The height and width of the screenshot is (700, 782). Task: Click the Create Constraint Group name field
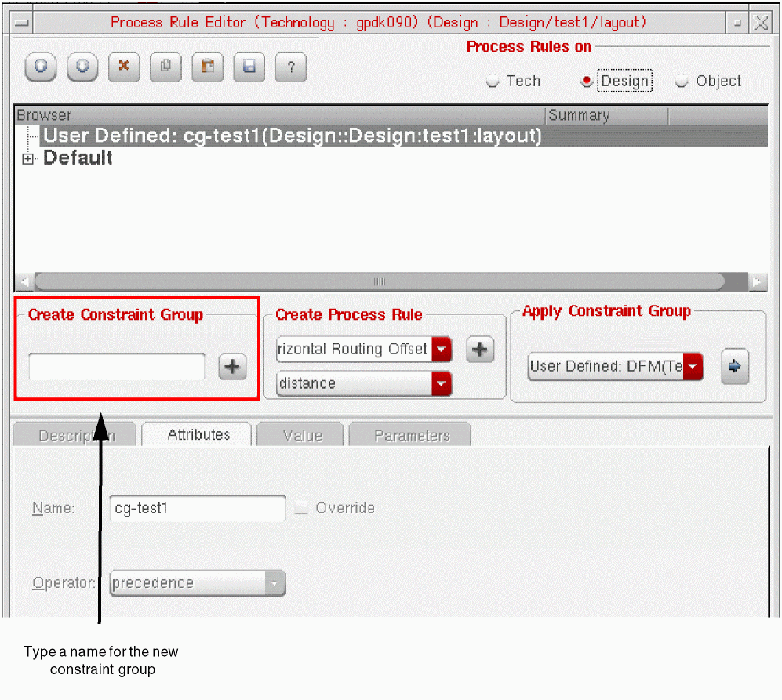click(117, 366)
